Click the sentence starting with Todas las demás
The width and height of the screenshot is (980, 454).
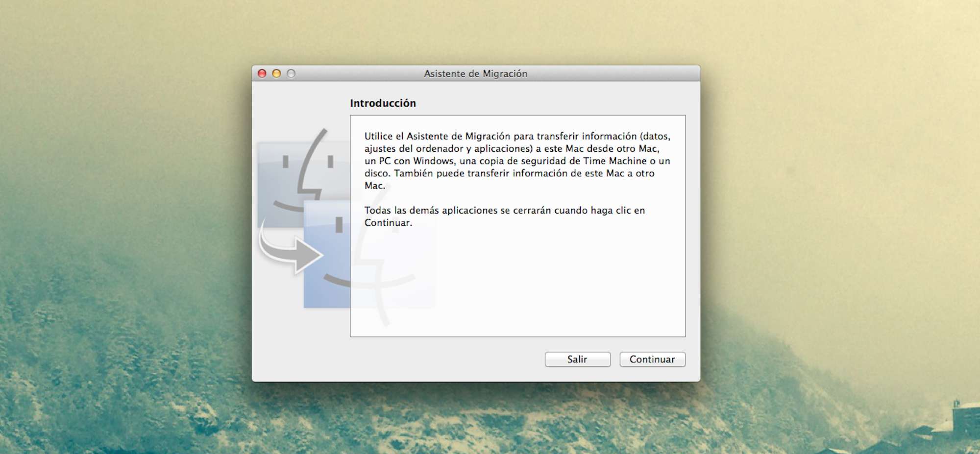(x=504, y=211)
